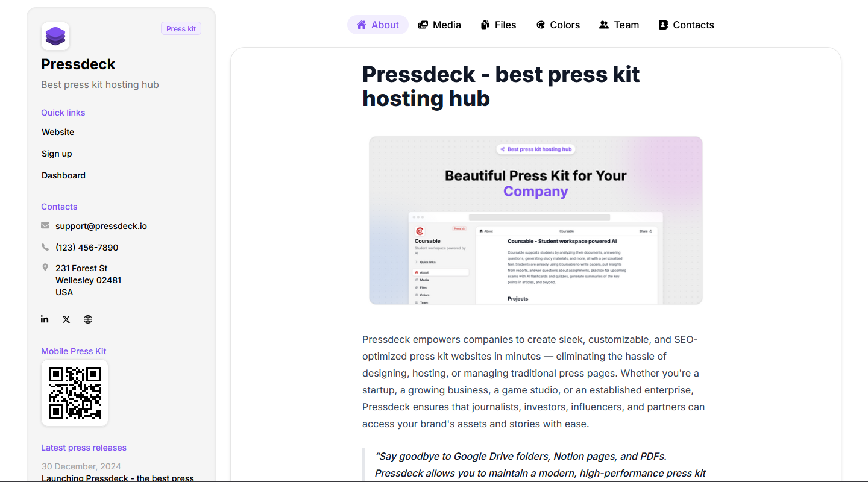Viewport: 868px width, 482px height.
Task: Click the Mobile Press Kit QR code
Action: coord(75,393)
